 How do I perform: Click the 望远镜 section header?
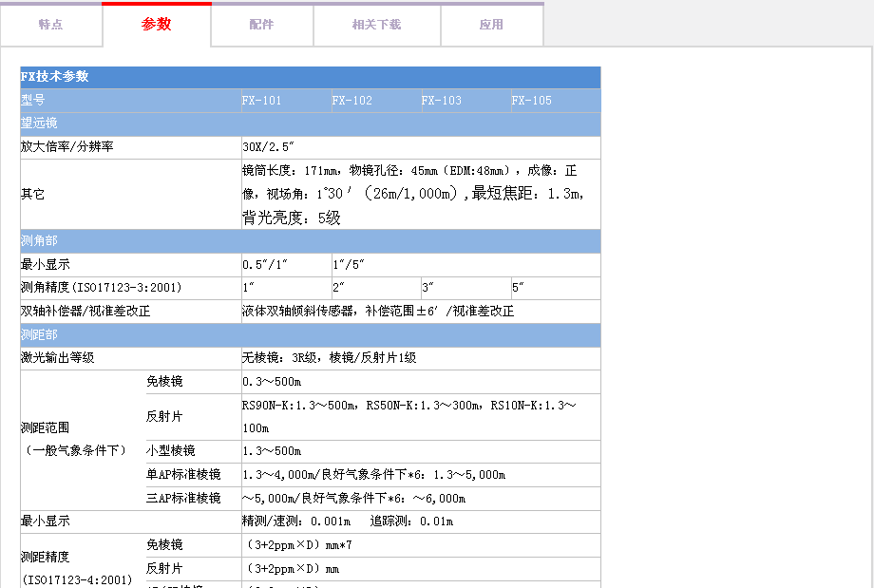pyautogui.click(x=39, y=123)
